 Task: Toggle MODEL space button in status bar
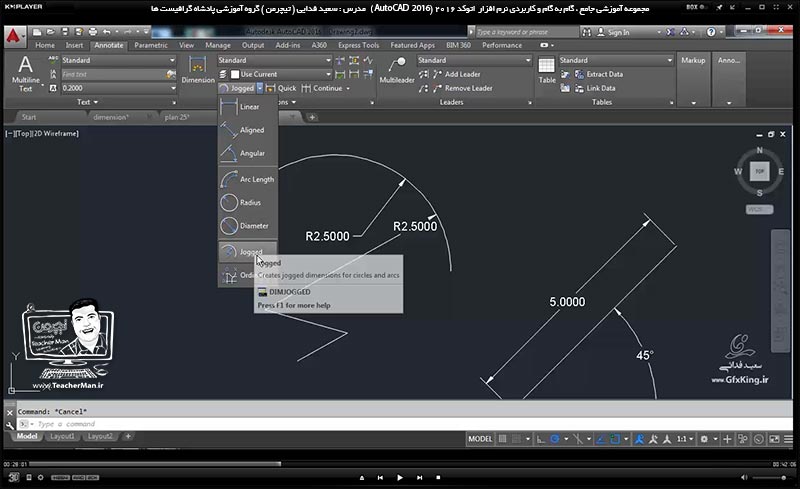pos(480,439)
